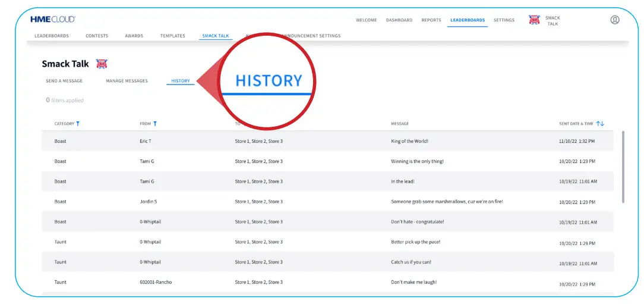644x304 pixels.
Task: Select Leaderboards in top navigation
Action: [468, 20]
